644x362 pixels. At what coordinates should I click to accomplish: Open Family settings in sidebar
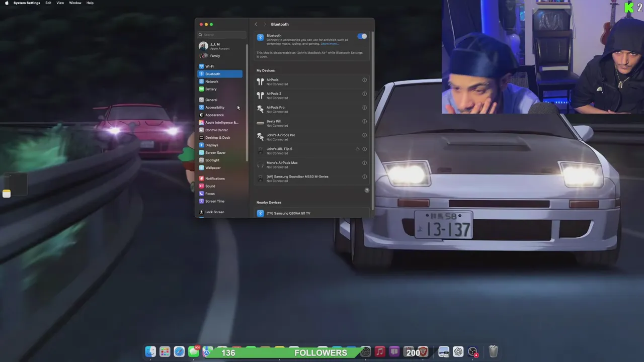pyautogui.click(x=220, y=56)
